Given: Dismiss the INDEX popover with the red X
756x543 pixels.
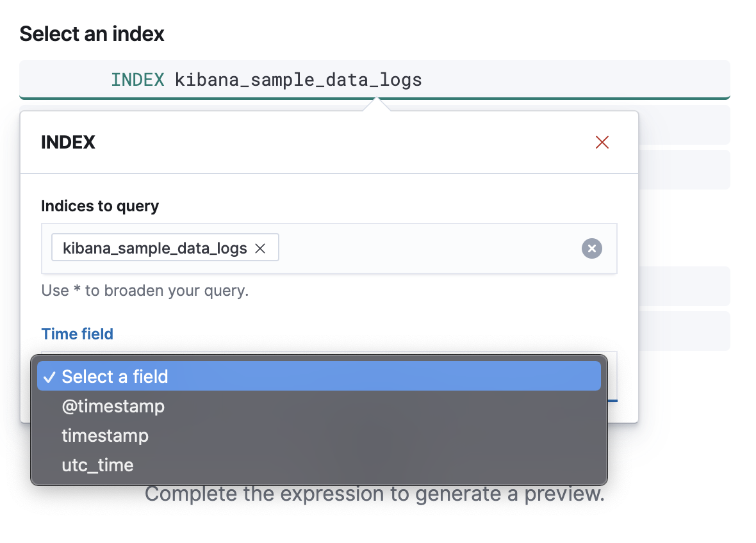Looking at the screenshot, I should coord(602,142).
